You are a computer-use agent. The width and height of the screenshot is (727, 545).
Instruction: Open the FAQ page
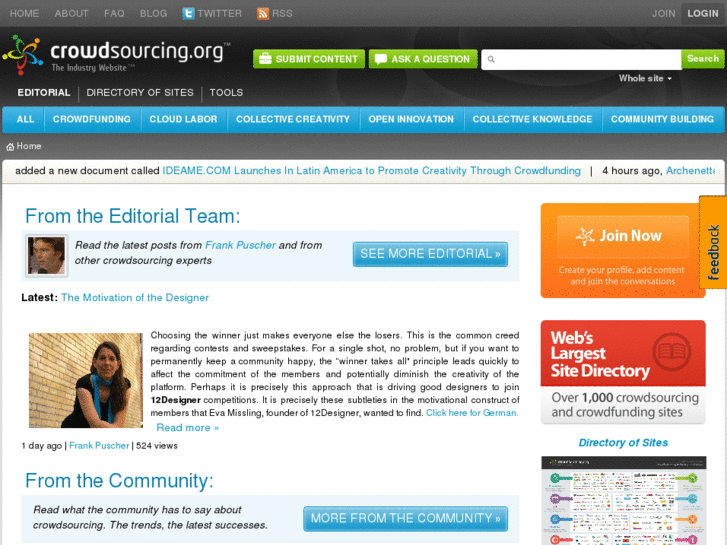point(114,13)
